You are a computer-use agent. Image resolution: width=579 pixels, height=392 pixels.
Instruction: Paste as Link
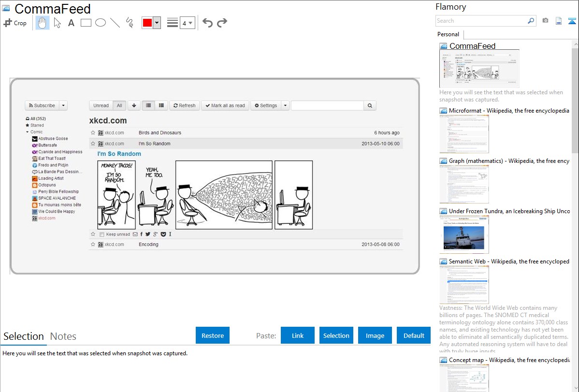[298, 335]
